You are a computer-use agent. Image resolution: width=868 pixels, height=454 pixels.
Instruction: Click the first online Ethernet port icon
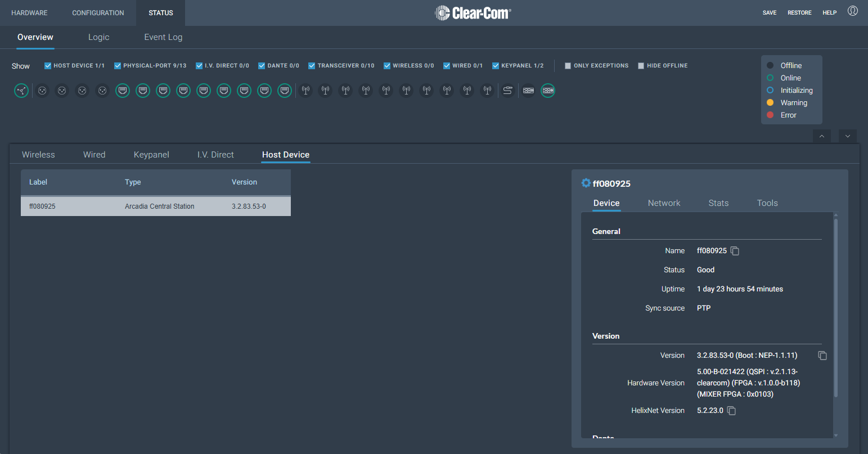[123, 91]
